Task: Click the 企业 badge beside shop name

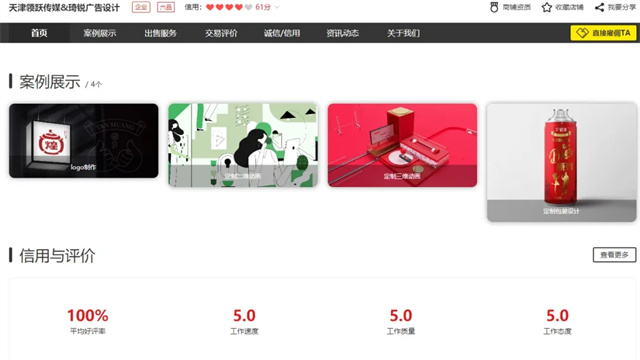Action: pyautogui.click(x=141, y=7)
